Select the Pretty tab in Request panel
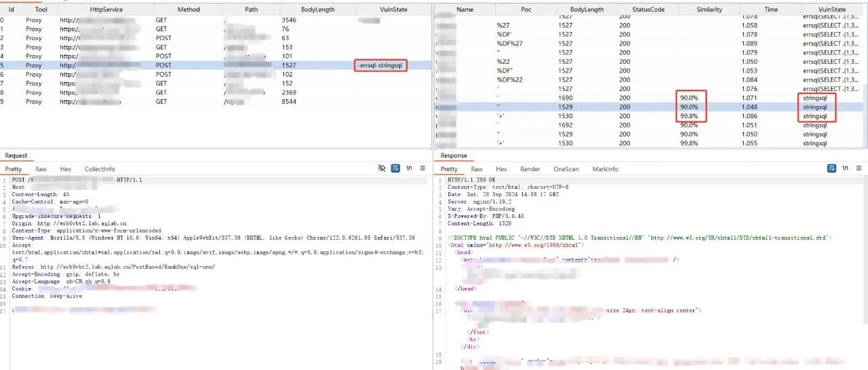Image resolution: width=868 pixels, height=370 pixels. tap(14, 169)
